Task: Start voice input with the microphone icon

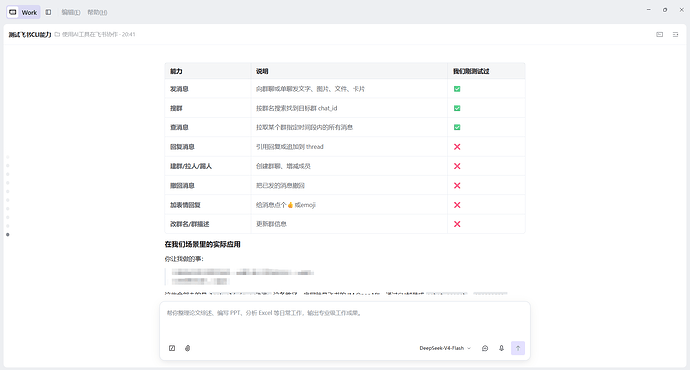Action: pyautogui.click(x=501, y=348)
